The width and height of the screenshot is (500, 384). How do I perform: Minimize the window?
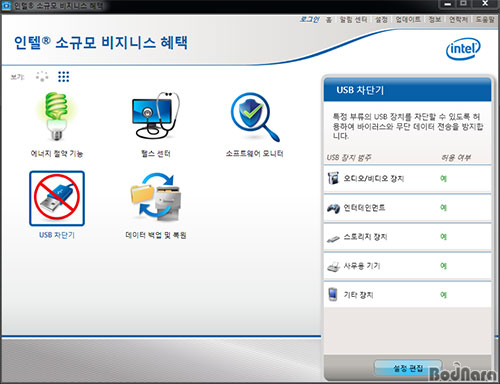click(x=448, y=4)
